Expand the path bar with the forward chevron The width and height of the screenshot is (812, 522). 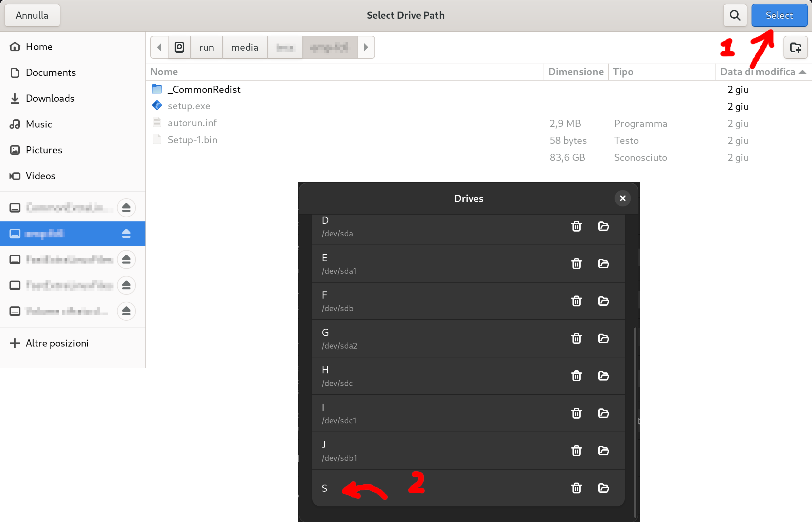tap(366, 47)
